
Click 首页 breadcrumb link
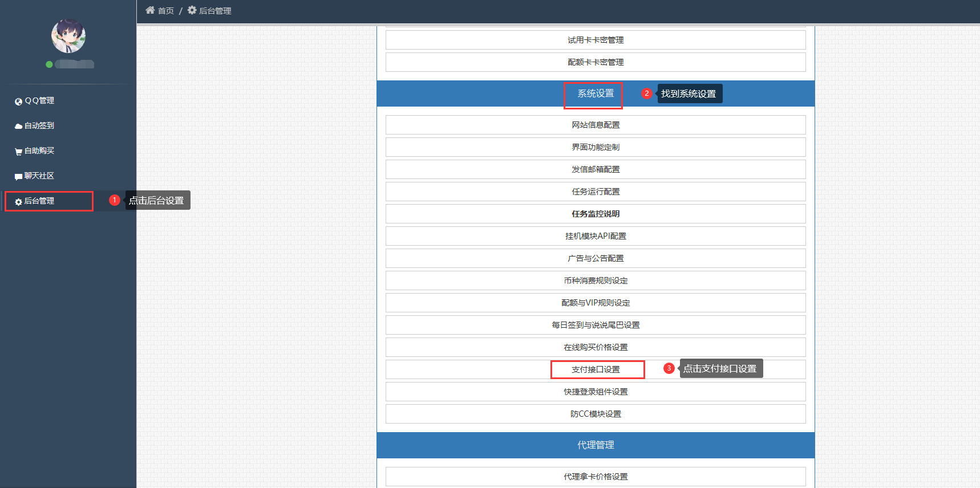coord(165,11)
